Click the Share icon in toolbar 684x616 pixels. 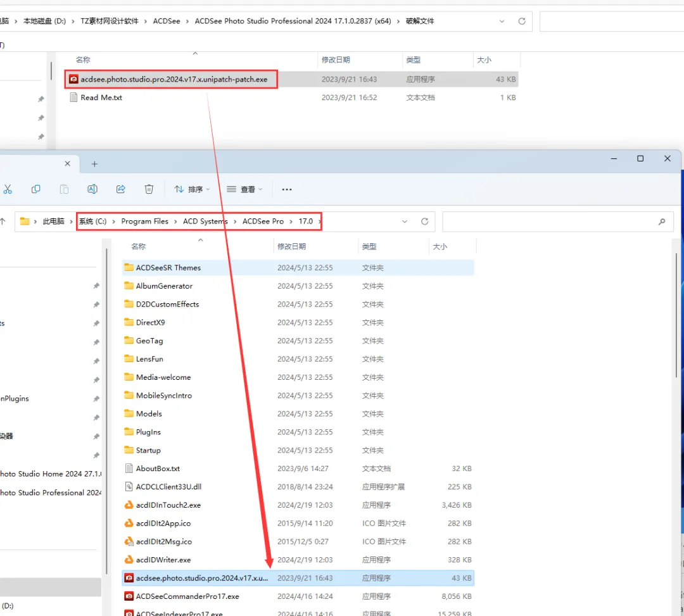(121, 189)
